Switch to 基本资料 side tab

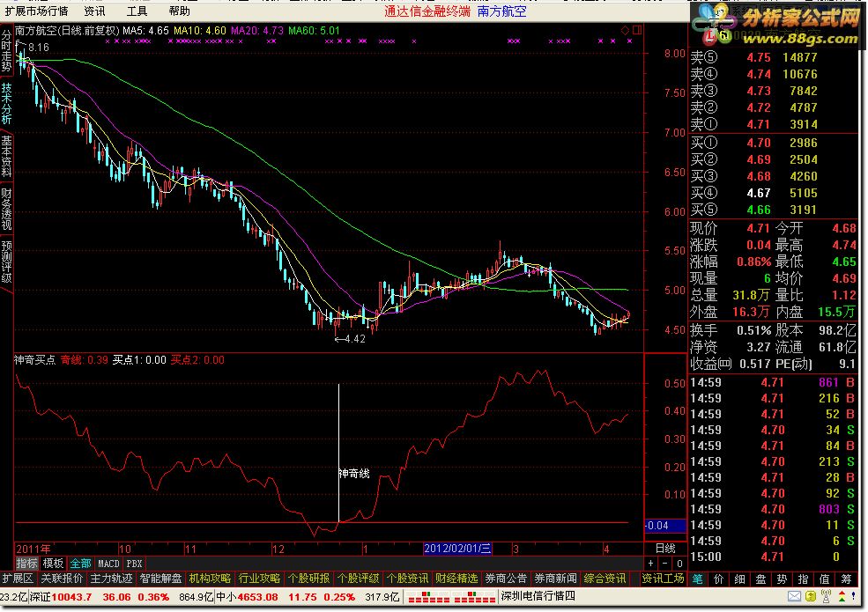click(6, 156)
